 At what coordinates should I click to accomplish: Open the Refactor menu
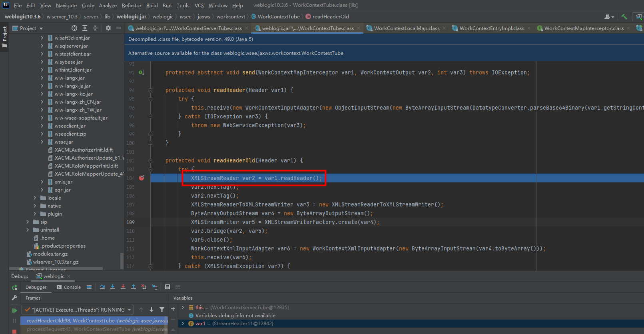[132, 5]
